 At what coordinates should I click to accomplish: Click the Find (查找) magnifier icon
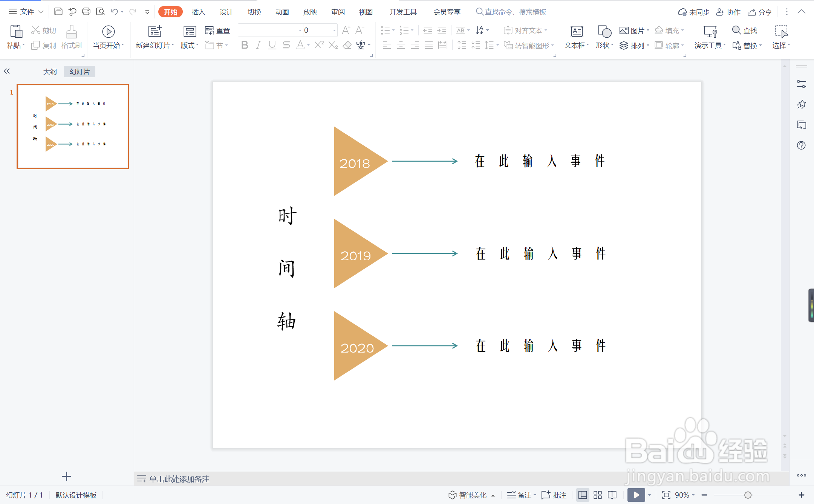[736, 30]
